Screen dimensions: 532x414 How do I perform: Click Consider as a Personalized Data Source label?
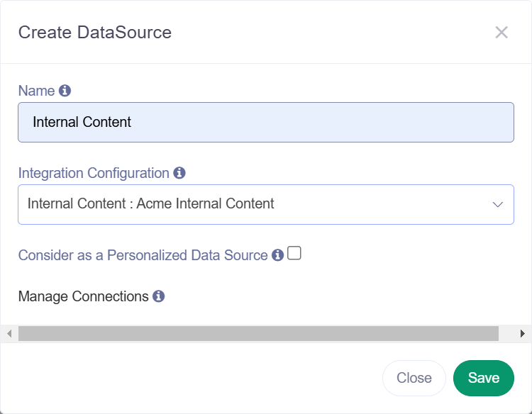143,255
